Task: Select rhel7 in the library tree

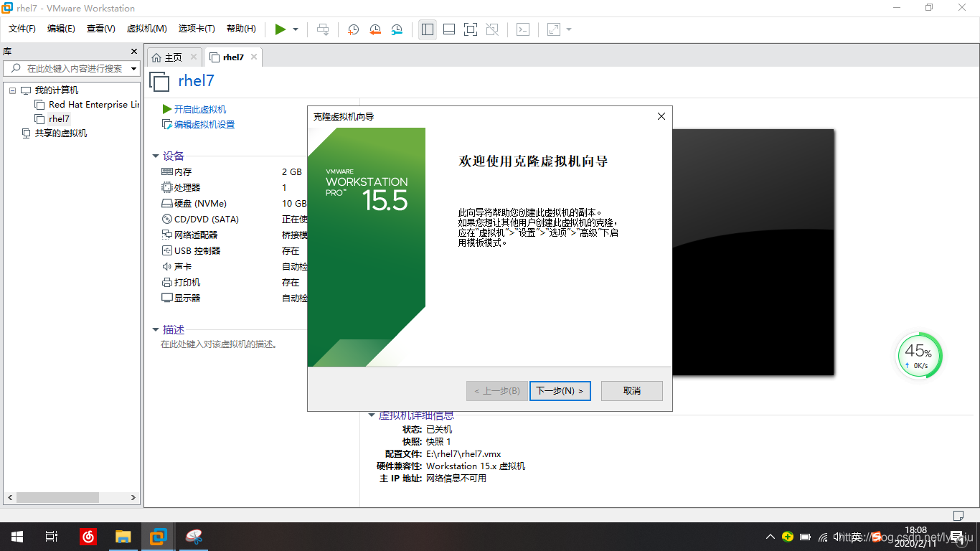Action: tap(52, 119)
